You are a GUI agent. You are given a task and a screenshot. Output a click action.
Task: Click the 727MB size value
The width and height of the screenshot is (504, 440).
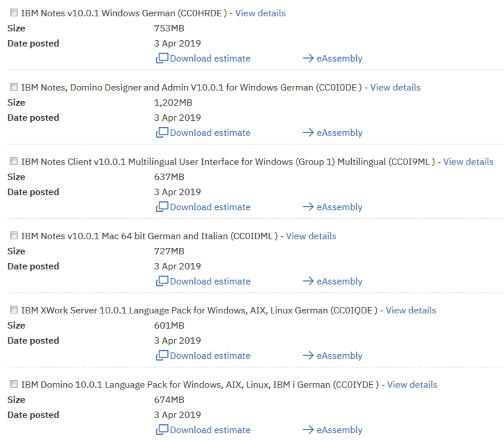pyautogui.click(x=169, y=251)
